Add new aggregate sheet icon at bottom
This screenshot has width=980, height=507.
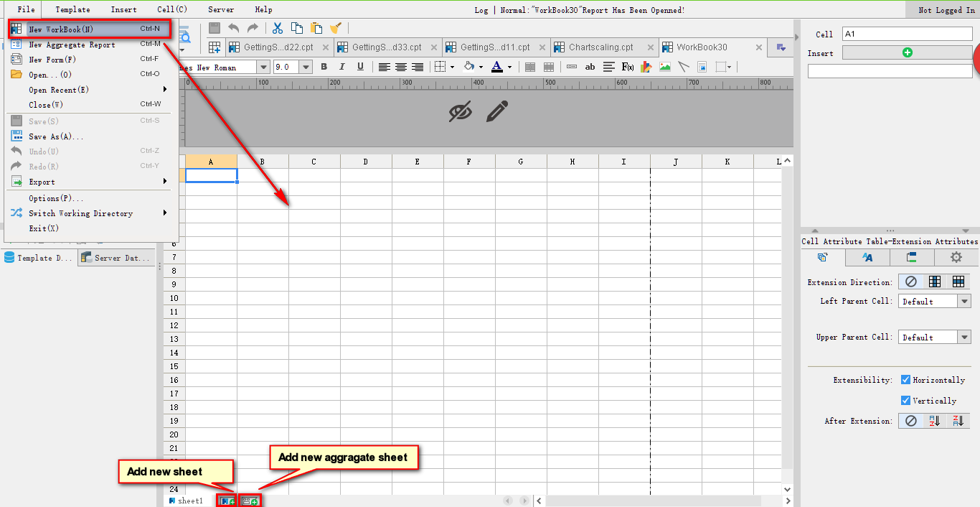coord(250,501)
